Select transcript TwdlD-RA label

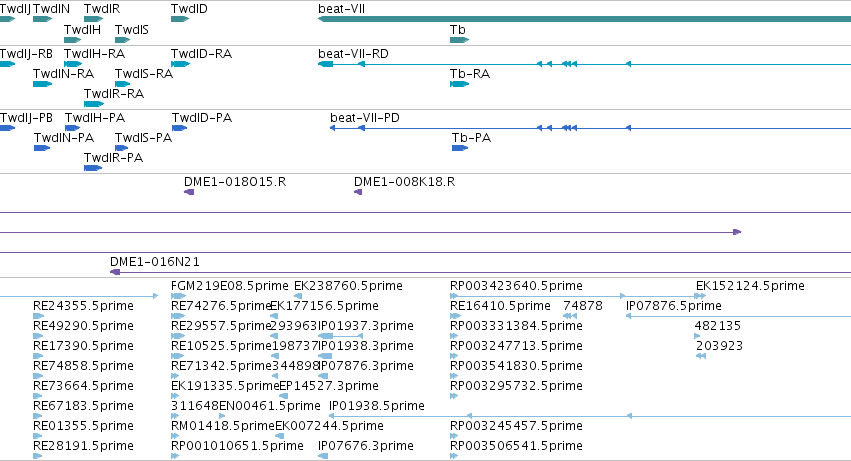[201, 54]
